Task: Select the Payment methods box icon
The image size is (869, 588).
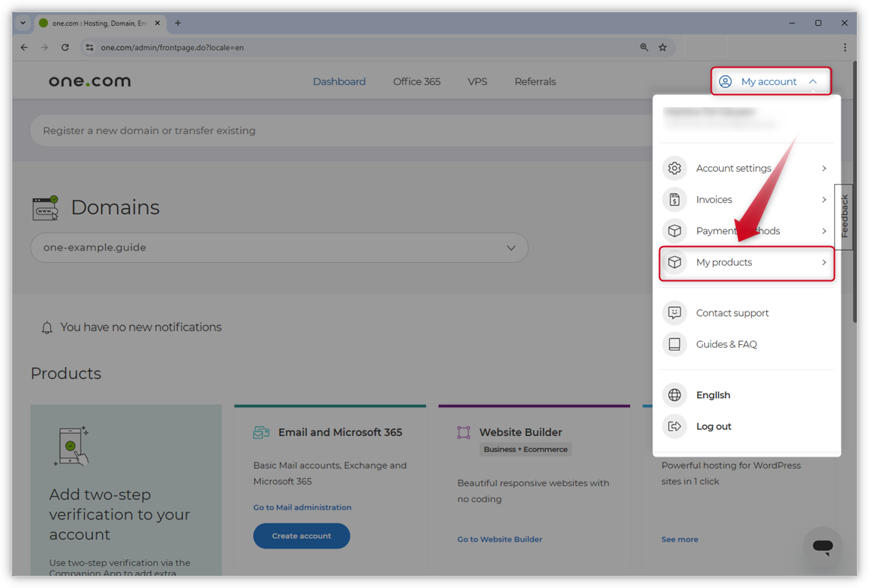Action: pos(674,230)
